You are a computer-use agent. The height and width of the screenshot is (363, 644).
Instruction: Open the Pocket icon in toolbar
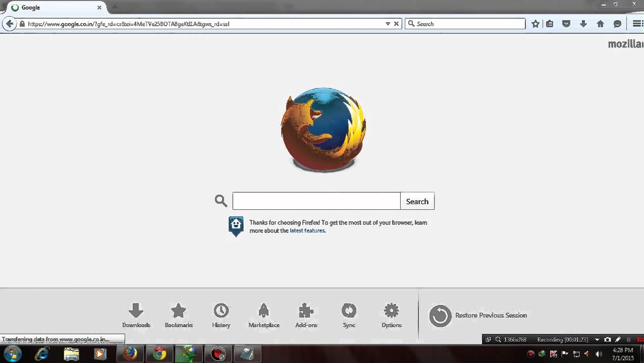[566, 24]
